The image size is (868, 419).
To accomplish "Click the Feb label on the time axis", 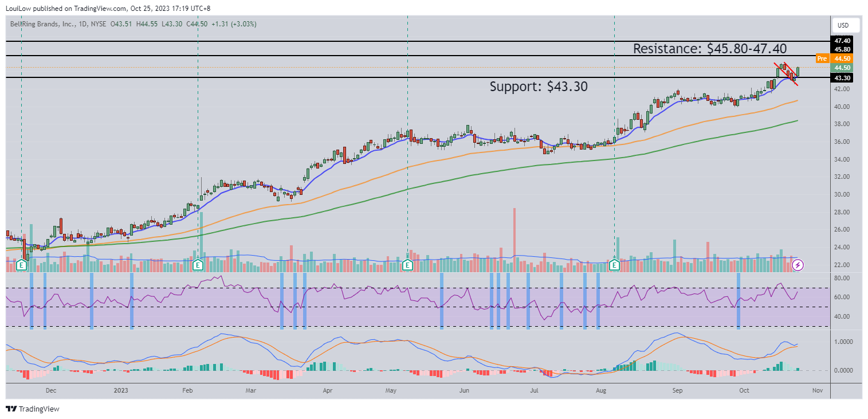I will click(x=187, y=390).
